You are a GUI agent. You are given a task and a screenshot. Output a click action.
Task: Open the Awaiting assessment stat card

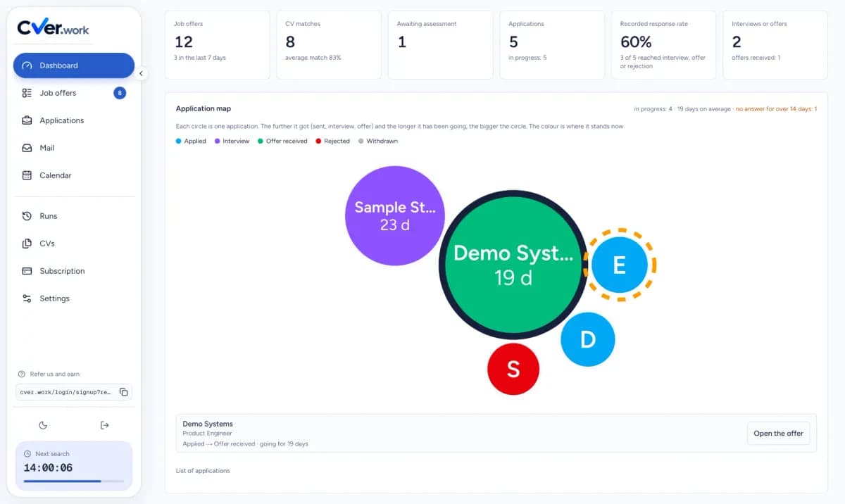[440, 45]
